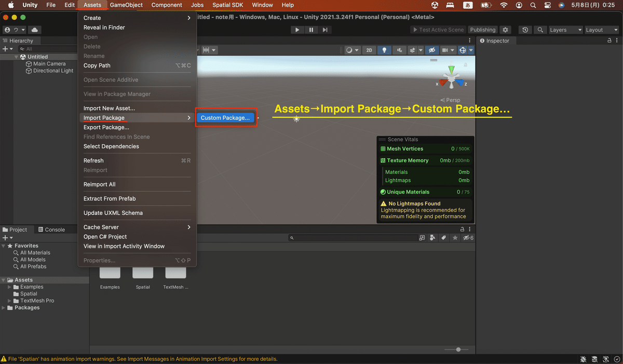Screen dimensions: 623x364
Task: Select All Materials favorite search
Action: click(x=35, y=253)
